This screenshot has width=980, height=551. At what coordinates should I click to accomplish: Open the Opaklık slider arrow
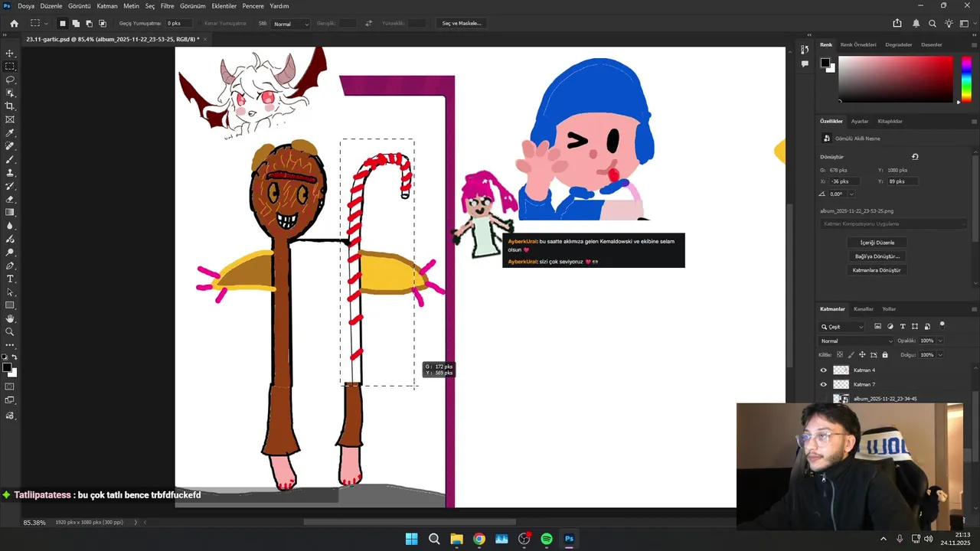tap(939, 341)
